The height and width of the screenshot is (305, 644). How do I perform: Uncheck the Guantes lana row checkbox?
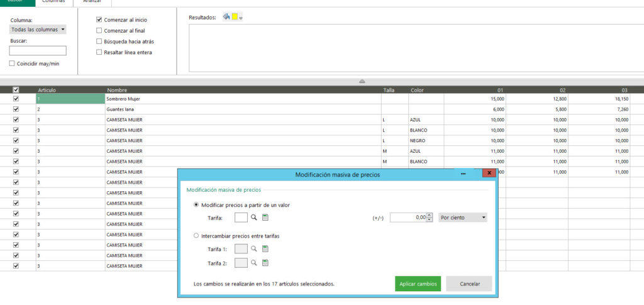click(16, 109)
